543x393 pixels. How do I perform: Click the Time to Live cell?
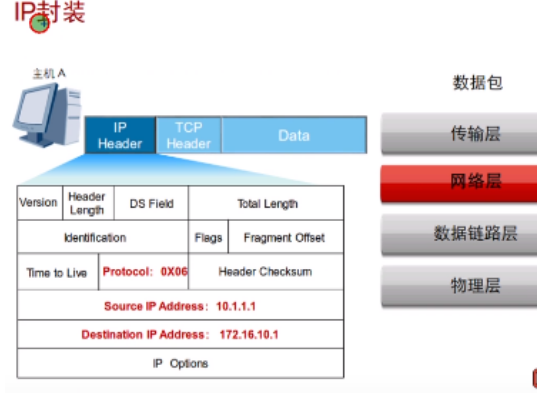57,272
